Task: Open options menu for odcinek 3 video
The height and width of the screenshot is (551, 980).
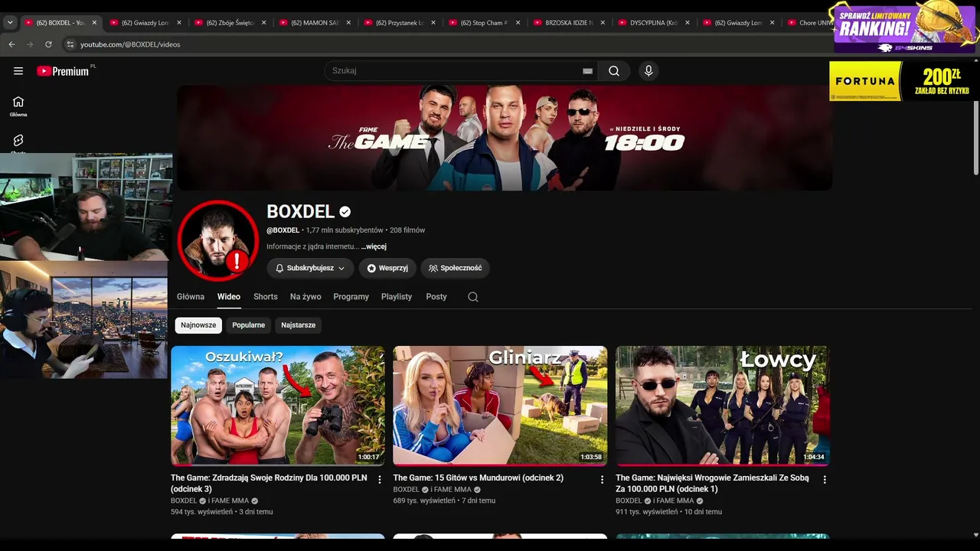Action: pos(380,480)
